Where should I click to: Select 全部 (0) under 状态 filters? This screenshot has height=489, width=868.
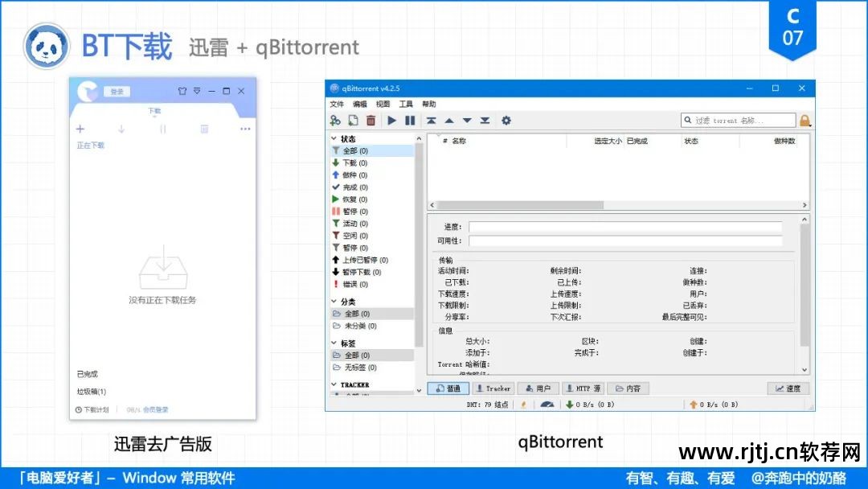pyautogui.click(x=372, y=150)
